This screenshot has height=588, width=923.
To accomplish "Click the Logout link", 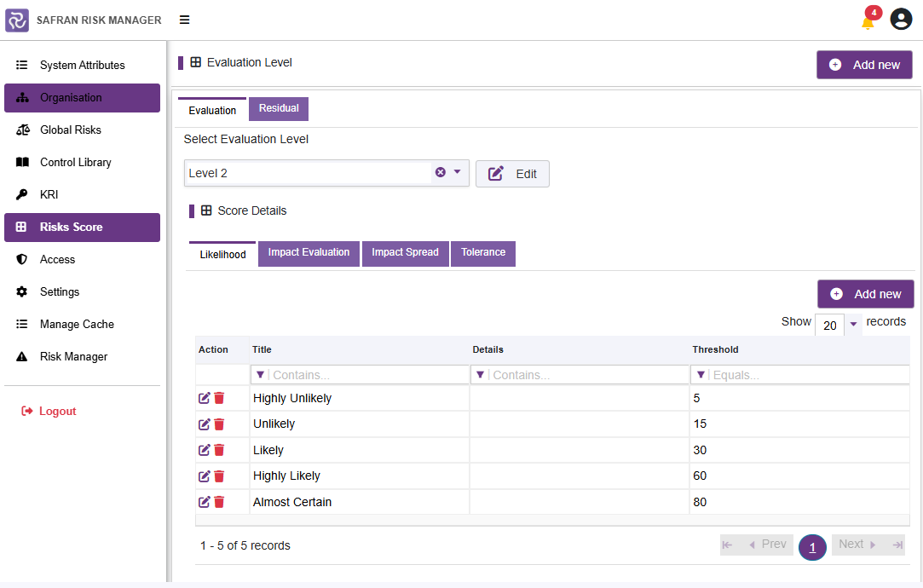I will pos(49,412).
